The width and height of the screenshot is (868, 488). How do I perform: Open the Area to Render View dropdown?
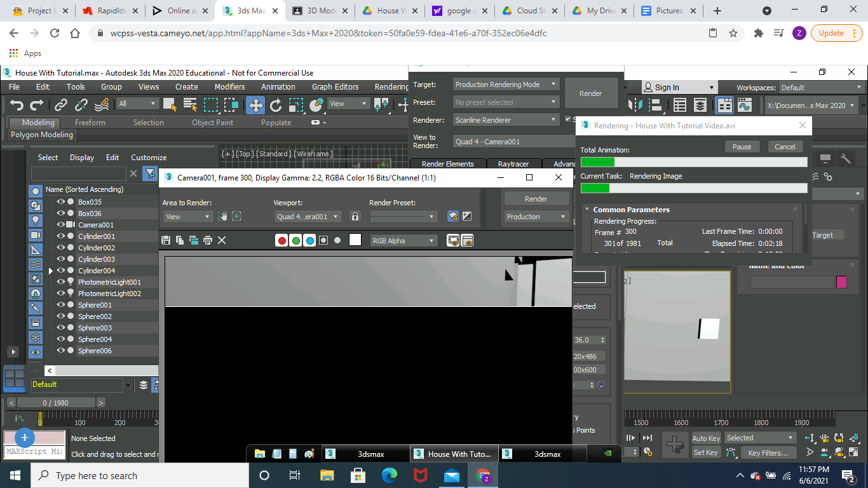(x=187, y=217)
